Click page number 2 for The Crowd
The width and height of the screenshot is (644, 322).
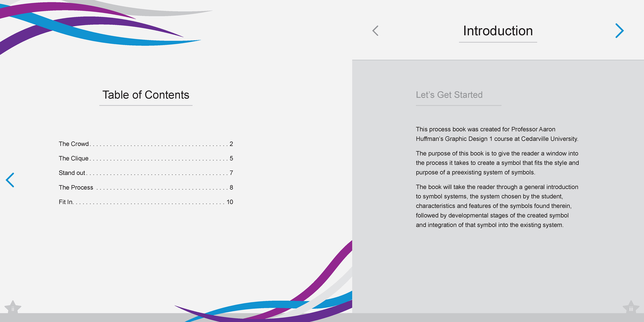(x=231, y=144)
